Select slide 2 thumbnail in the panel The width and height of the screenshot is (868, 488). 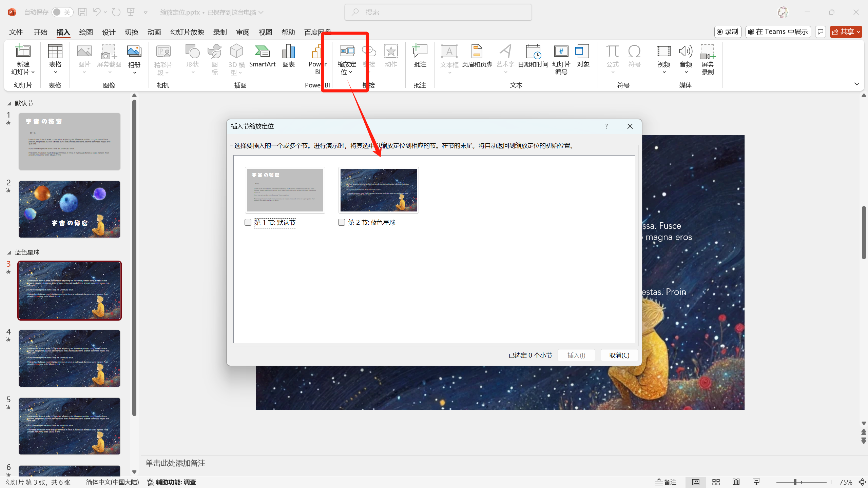tap(70, 209)
